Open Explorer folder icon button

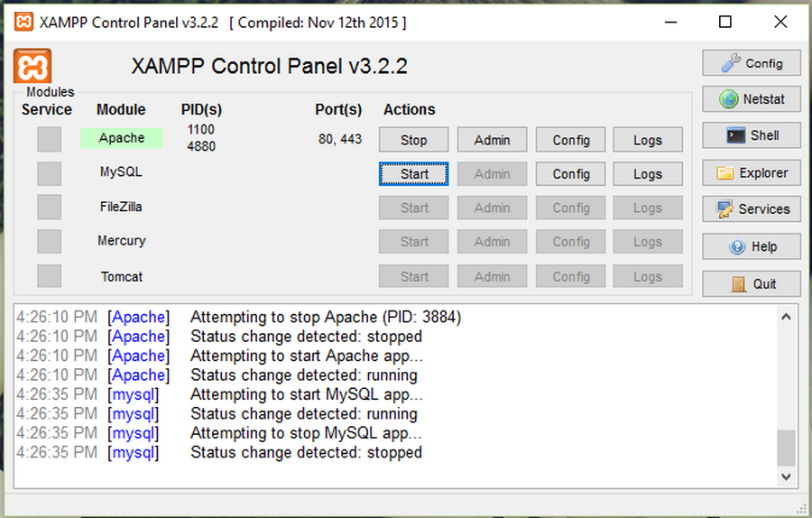tap(751, 172)
